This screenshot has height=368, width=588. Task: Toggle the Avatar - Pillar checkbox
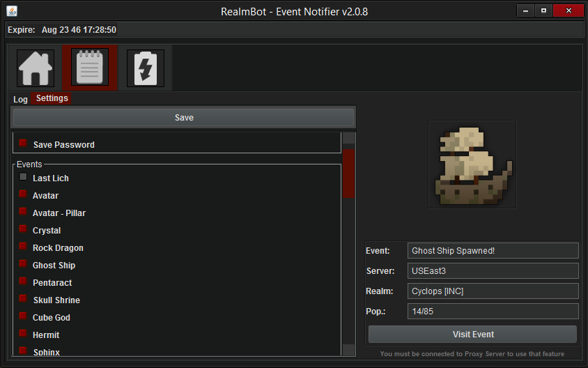[x=23, y=211]
